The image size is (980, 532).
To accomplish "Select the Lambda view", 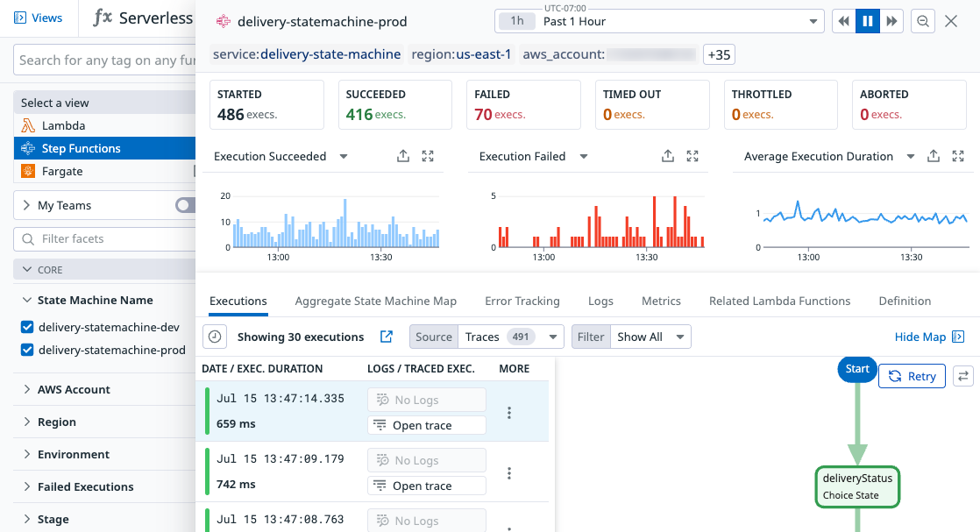I will [x=104, y=125].
